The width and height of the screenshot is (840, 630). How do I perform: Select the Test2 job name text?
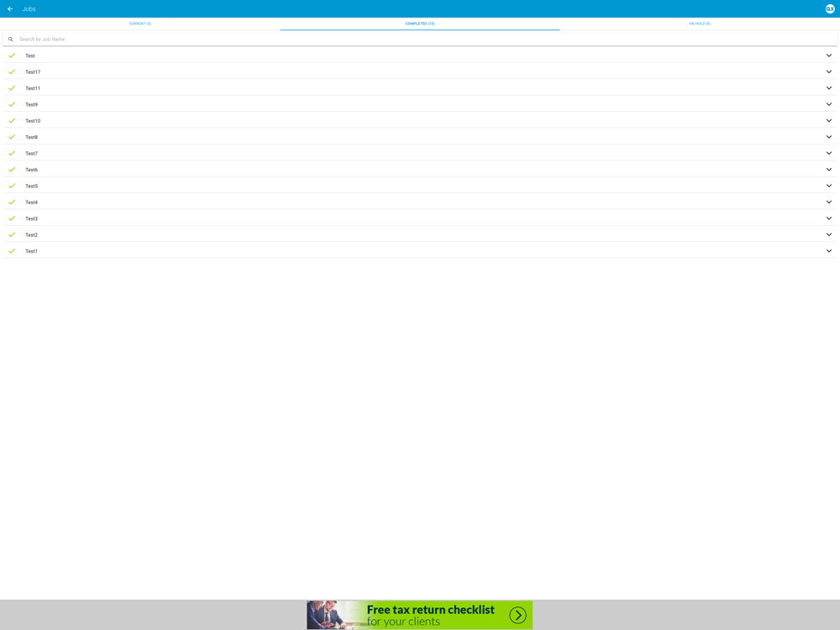click(x=32, y=234)
